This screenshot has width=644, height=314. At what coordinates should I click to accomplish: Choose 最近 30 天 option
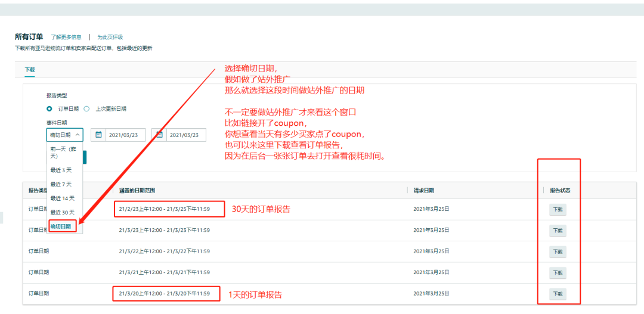[63, 212]
